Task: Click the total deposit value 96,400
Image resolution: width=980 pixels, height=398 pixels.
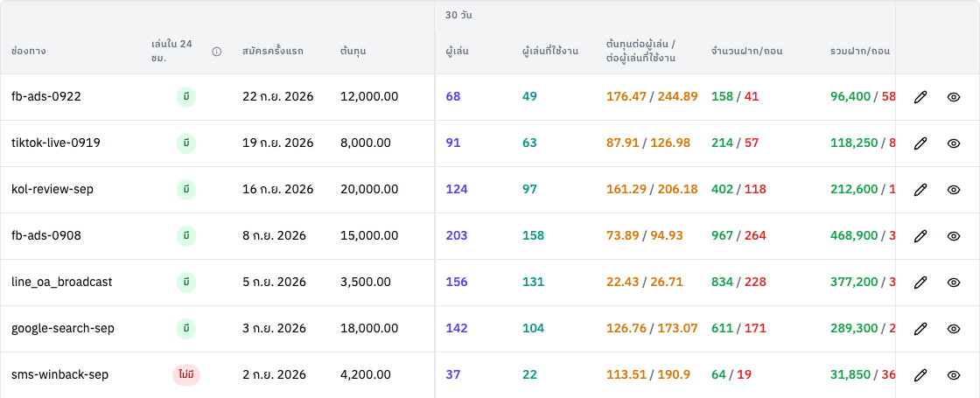Action: (x=850, y=97)
